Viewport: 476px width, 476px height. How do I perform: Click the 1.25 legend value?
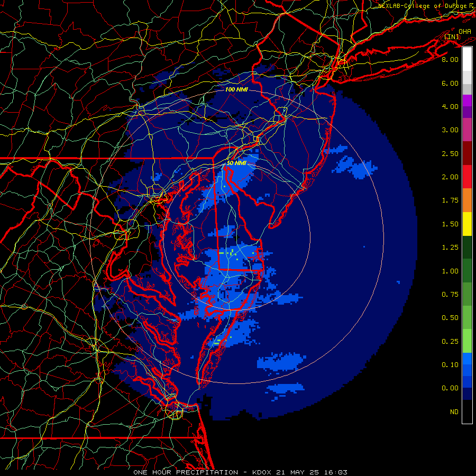450,248
